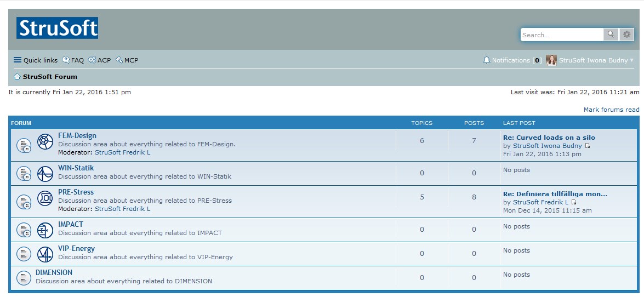Click the LAST POST column header
The width and height of the screenshot is (644, 297).
pyautogui.click(x=519, y=123)
